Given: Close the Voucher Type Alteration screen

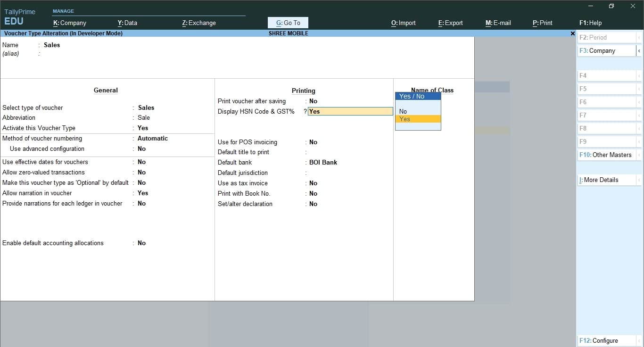Looking at the screenshot, I should click(x=573, y=33).
